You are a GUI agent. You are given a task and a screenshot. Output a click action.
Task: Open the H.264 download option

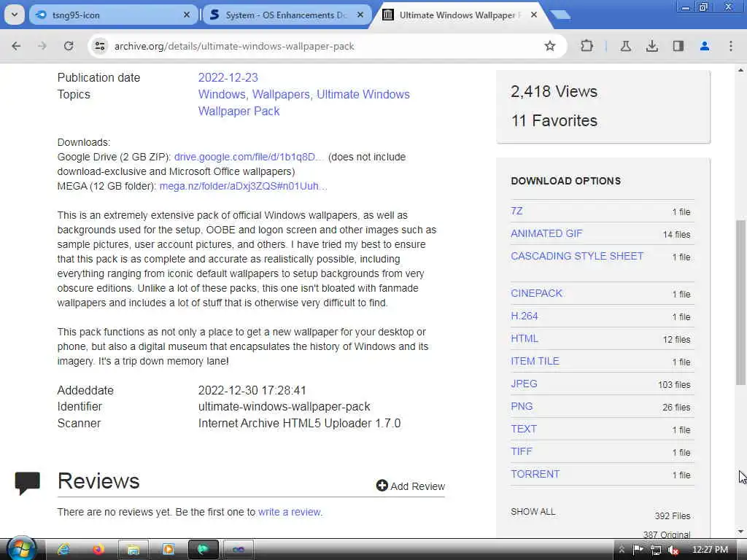pyautogui.click(x=524, y=316)
